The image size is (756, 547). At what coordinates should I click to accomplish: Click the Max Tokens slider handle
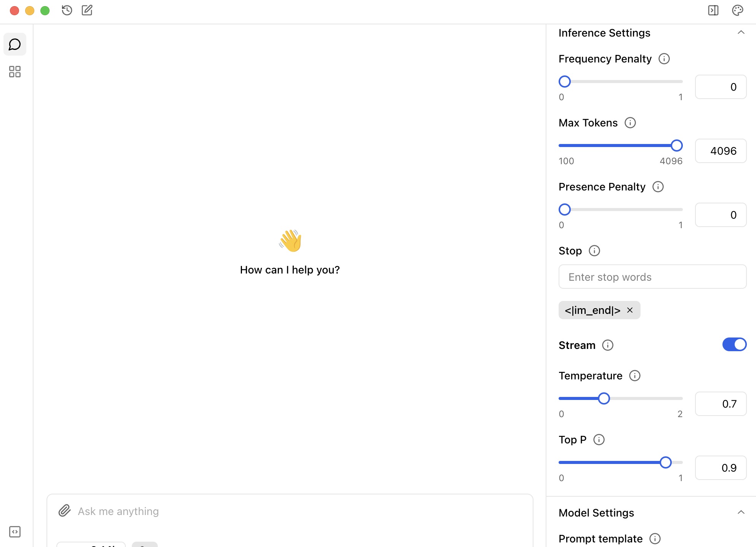point(676,146)
